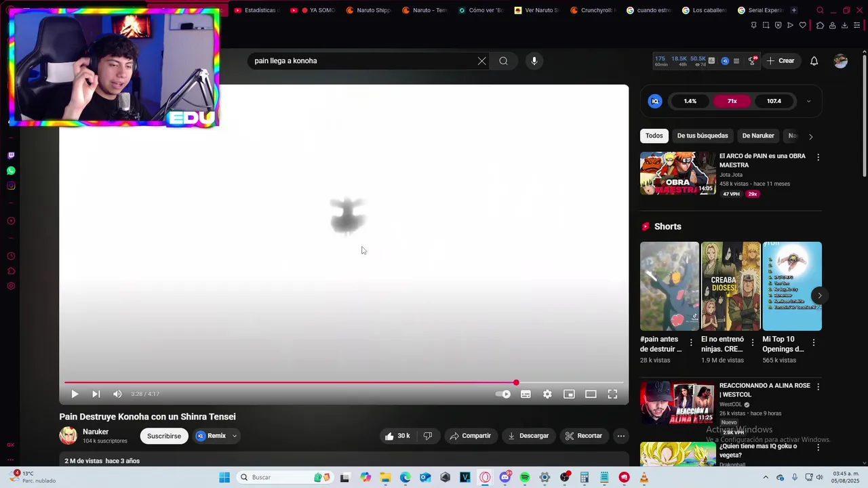This screenshot has width=868, height=488.
Task: Open the Naruker channel name link
Action: [x=96, y=432]
